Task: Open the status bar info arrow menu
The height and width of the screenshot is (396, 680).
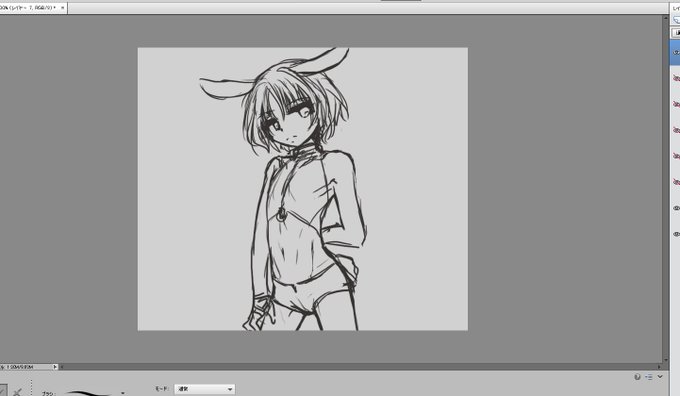Action: [55, 367]
